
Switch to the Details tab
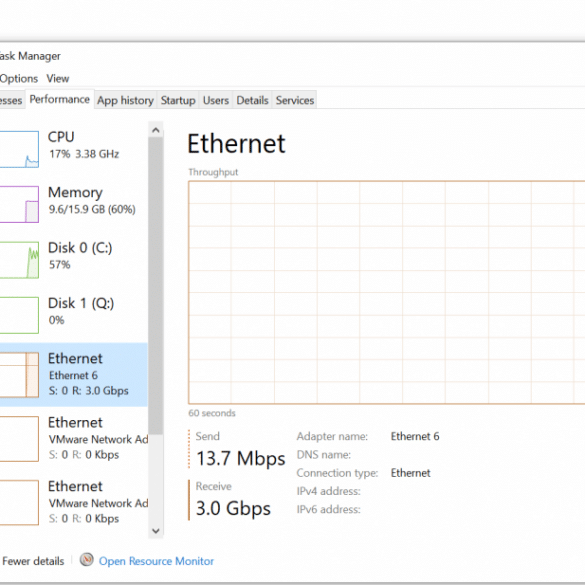[252, 100]
